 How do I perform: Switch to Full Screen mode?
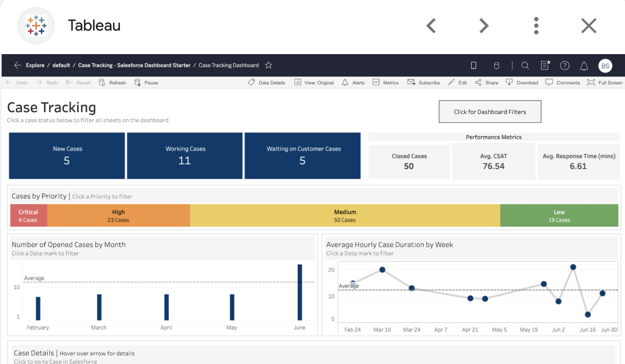605,83
